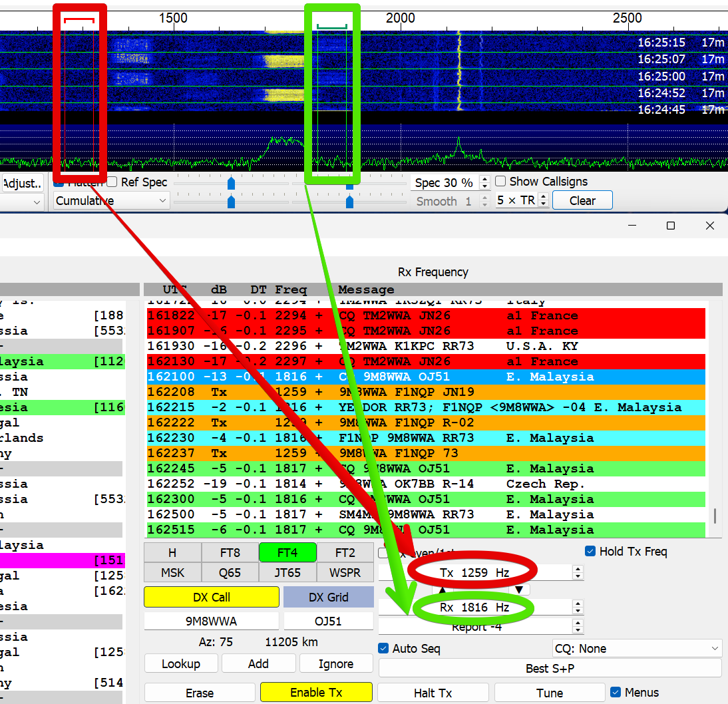Image resolution: width=728 pixels, height=704 pixels.
Task: Open the CQ: None dropdown
Action: pyautogui.click(x=637, y=648)
